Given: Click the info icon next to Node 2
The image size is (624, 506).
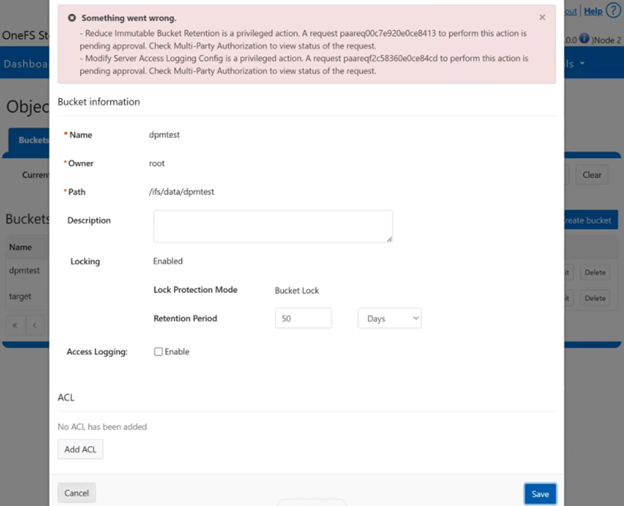Looking at the screenshot, I should 583,39.
